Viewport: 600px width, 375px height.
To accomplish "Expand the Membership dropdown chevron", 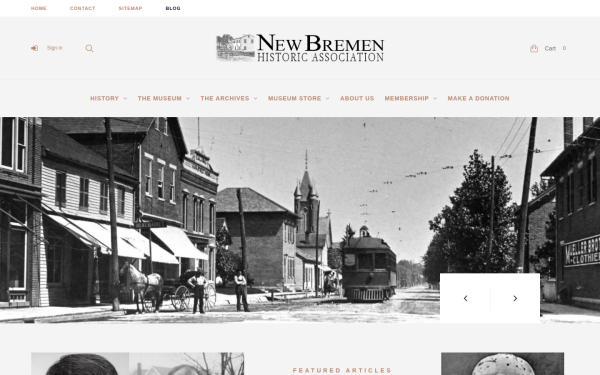I will pyautogui.click(x=435, y=99).
